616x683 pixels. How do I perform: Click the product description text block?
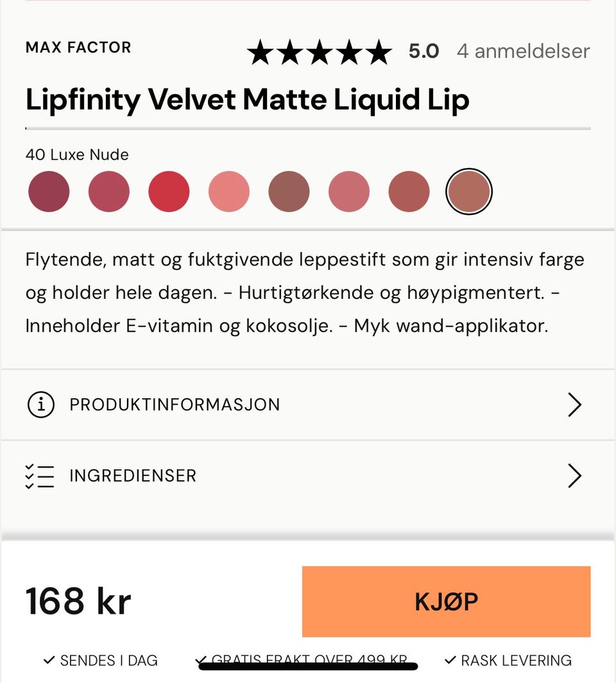point(305,292)
